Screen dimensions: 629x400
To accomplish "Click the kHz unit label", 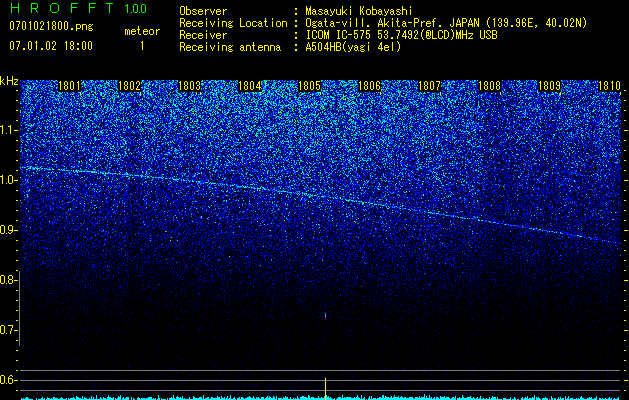I will [x=9, y=81].
